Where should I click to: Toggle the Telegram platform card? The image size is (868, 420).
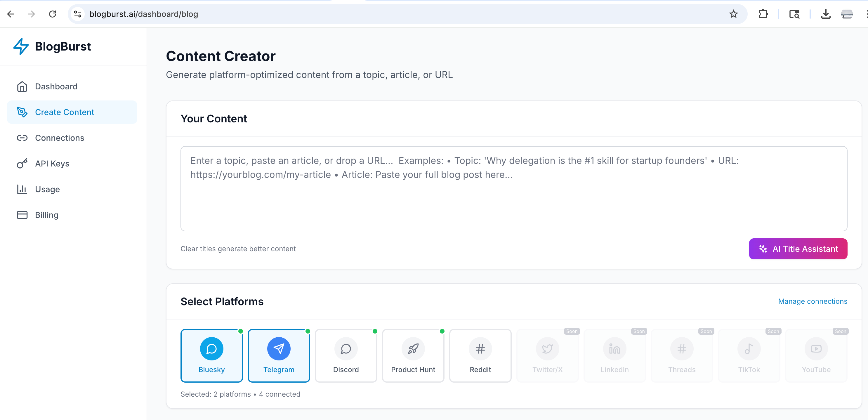click(x=279, y=355)
